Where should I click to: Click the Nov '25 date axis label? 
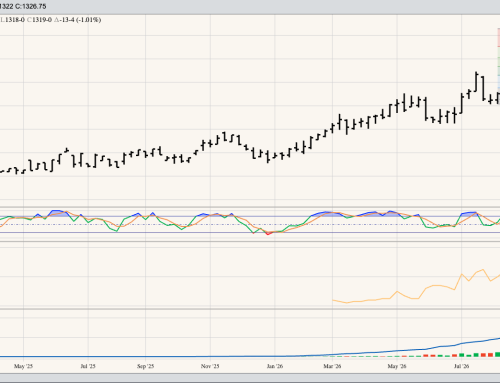click(x=210, y=366)
